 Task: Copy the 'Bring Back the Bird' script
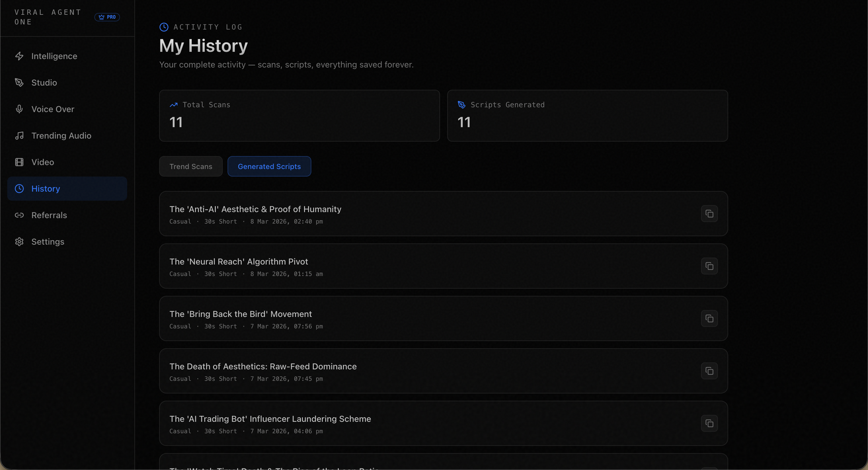pos(709,318)
